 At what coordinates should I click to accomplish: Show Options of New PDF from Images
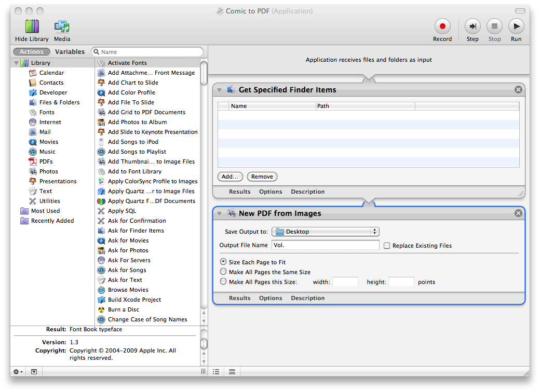tap(271, 298)
